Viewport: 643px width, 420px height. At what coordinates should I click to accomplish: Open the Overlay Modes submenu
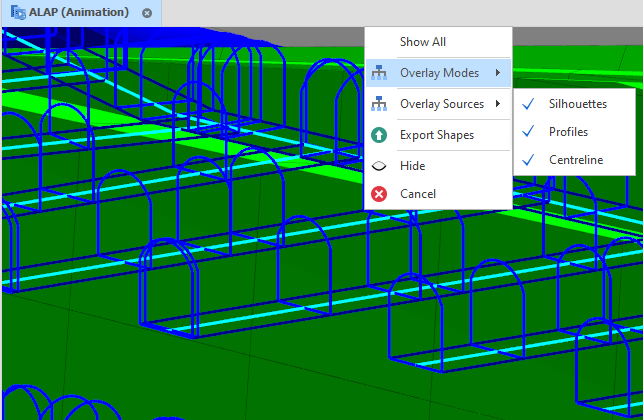[438, 73]
